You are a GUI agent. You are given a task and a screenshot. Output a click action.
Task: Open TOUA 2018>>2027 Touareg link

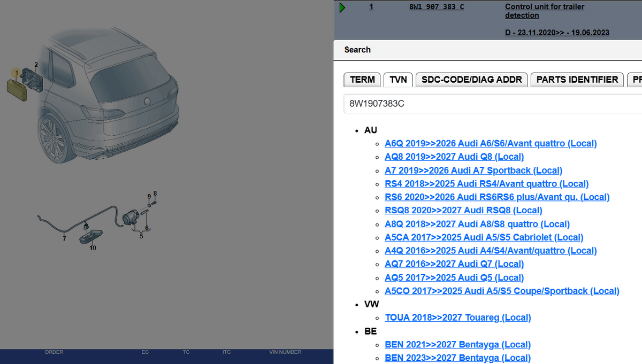(458, 317)
